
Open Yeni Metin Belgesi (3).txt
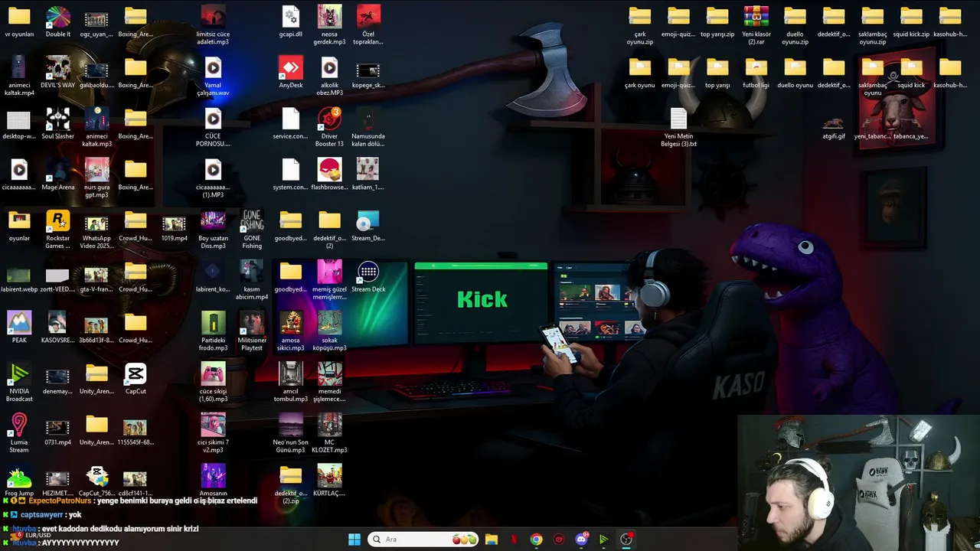678,128
